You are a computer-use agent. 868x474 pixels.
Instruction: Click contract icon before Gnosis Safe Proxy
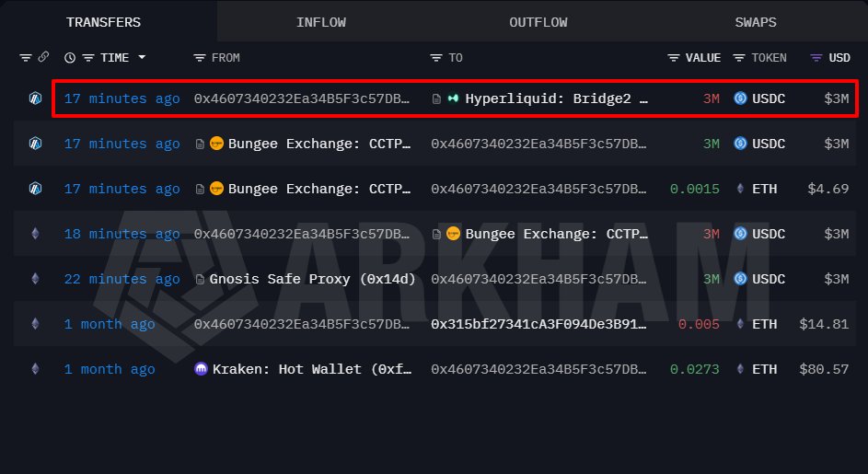[200, 280]
